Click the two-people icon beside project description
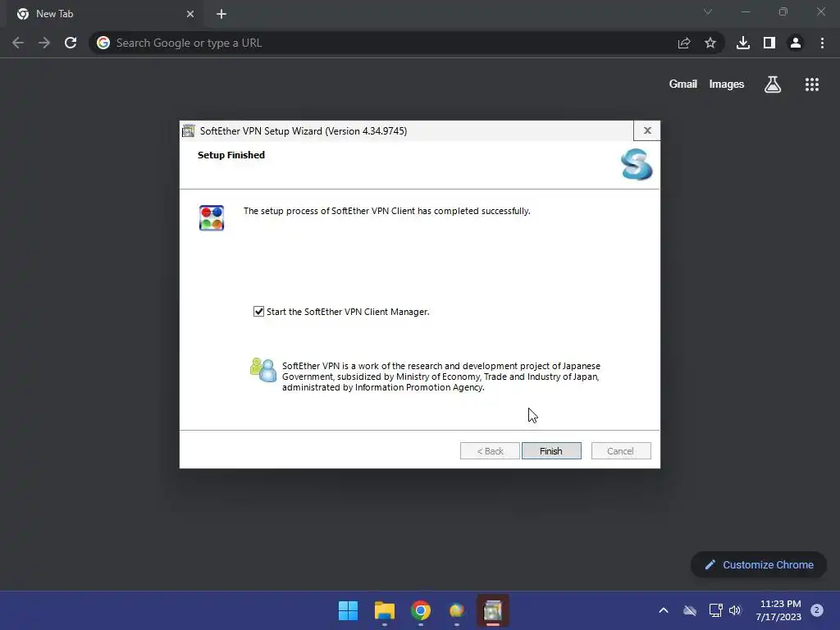This screenshot has width=840, height=630. click(x=263, y=370)
